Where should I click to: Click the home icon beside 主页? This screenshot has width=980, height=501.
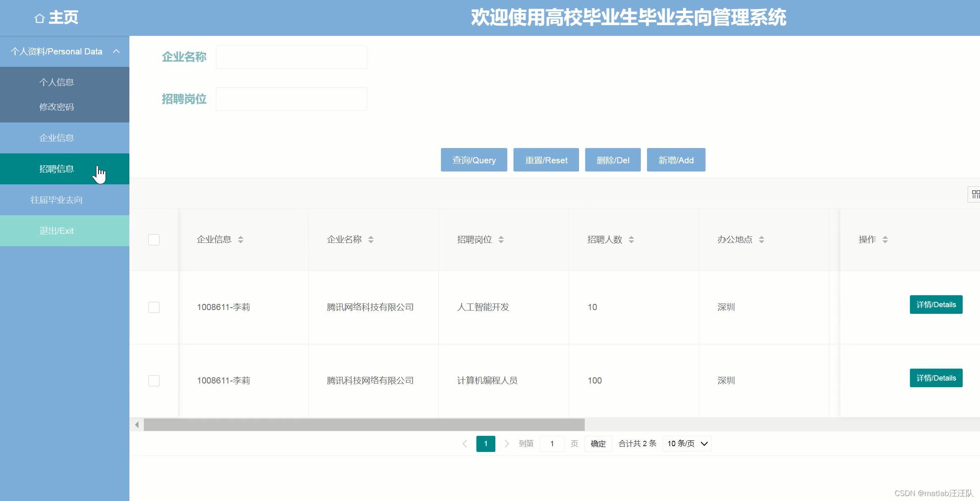(x=40, y=19)
